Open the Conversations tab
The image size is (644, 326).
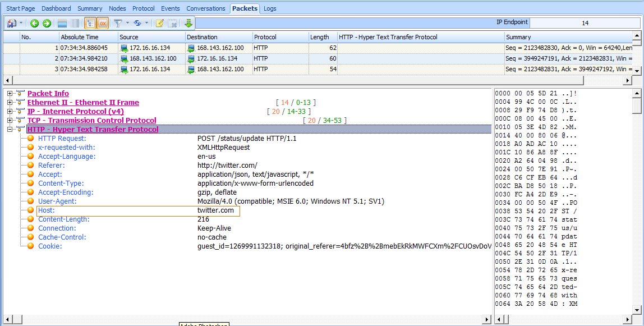pyautogui.click(x=206, y=8)
